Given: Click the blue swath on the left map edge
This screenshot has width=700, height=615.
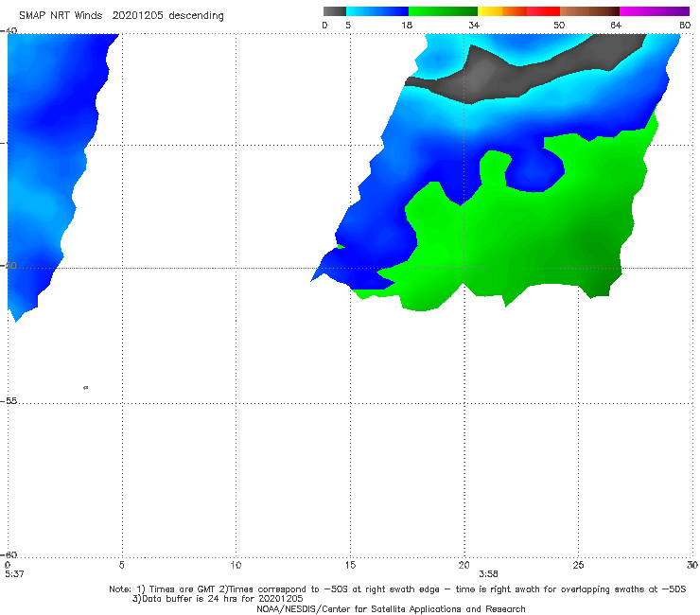Looking at the screenshot, I should [49, 148].
